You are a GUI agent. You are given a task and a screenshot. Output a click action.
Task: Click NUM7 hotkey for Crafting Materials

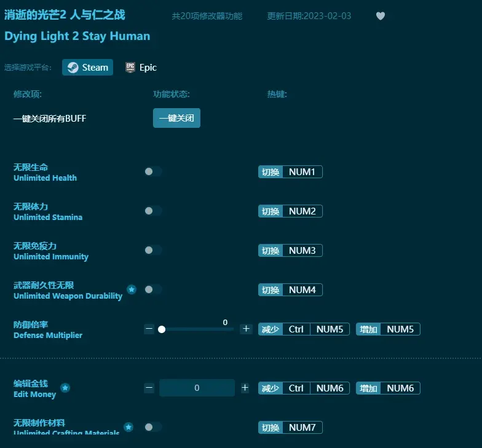(302, 428)
